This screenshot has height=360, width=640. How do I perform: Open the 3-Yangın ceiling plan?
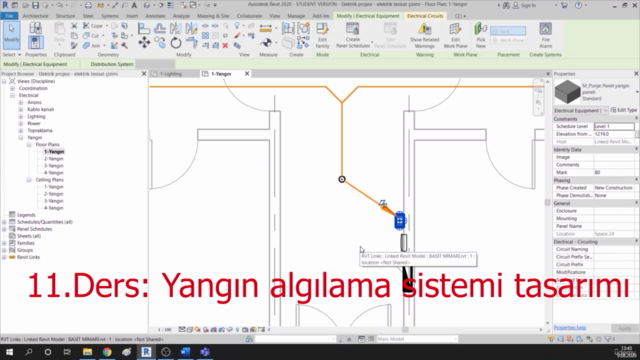tap(53, 201)
